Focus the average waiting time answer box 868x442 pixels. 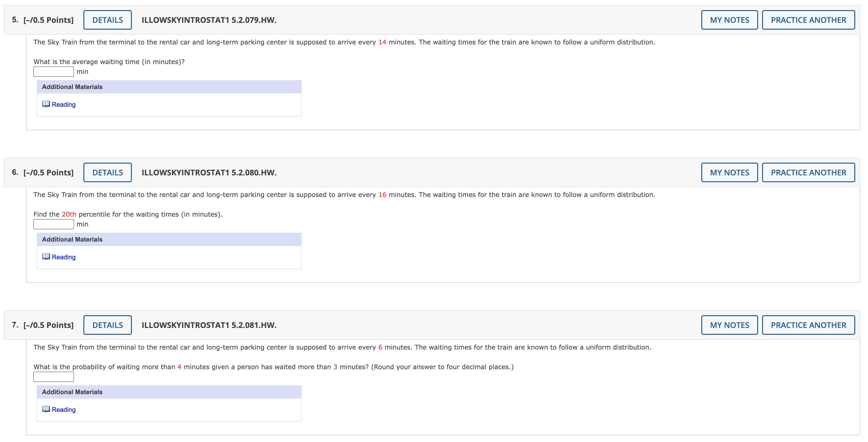(x=54, y=71)
